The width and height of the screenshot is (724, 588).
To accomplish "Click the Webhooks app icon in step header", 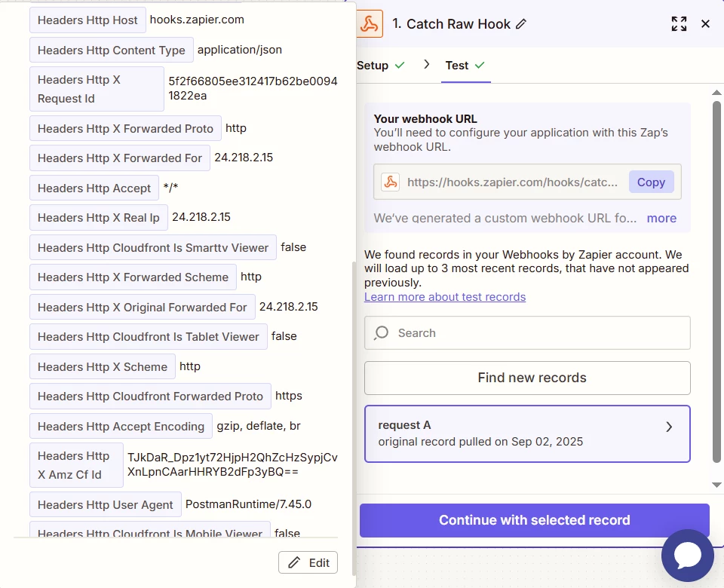I will pyautogui.click(x=370, y=24).
